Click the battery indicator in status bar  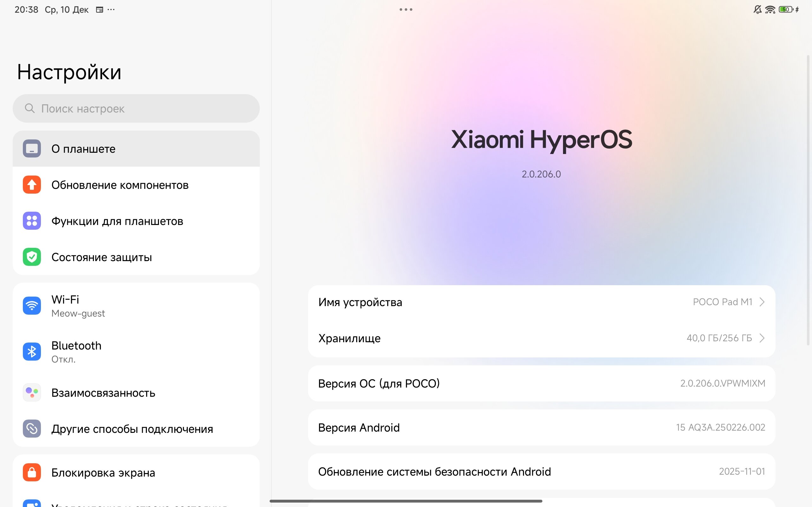[x=786, y=10]
